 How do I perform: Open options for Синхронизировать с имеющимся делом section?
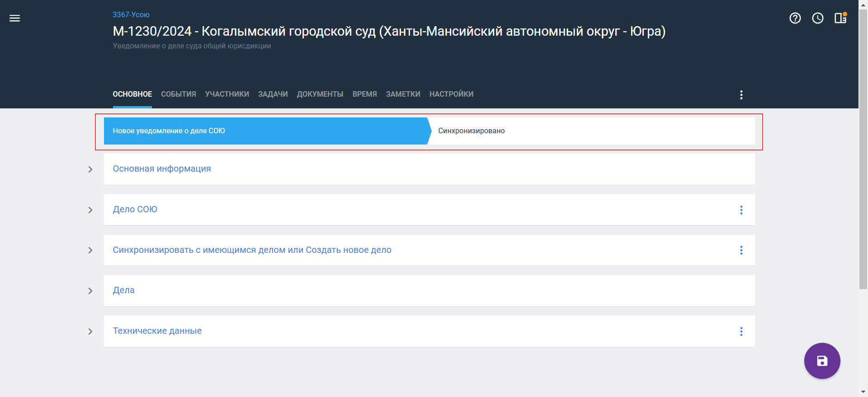click(741, 250)
